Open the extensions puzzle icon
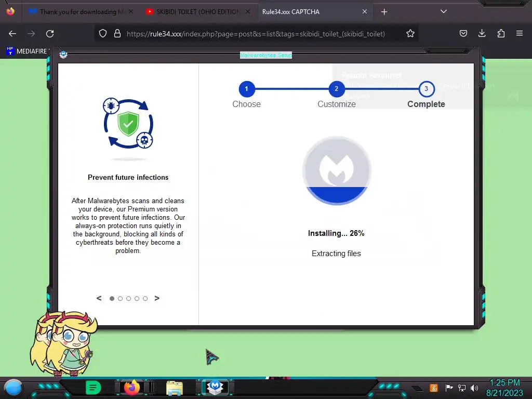 coord(501,34)
